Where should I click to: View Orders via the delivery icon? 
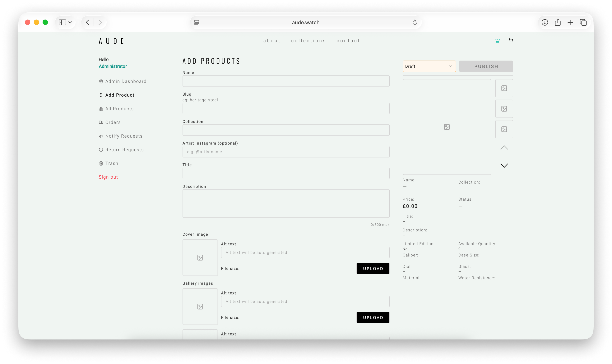101,122
